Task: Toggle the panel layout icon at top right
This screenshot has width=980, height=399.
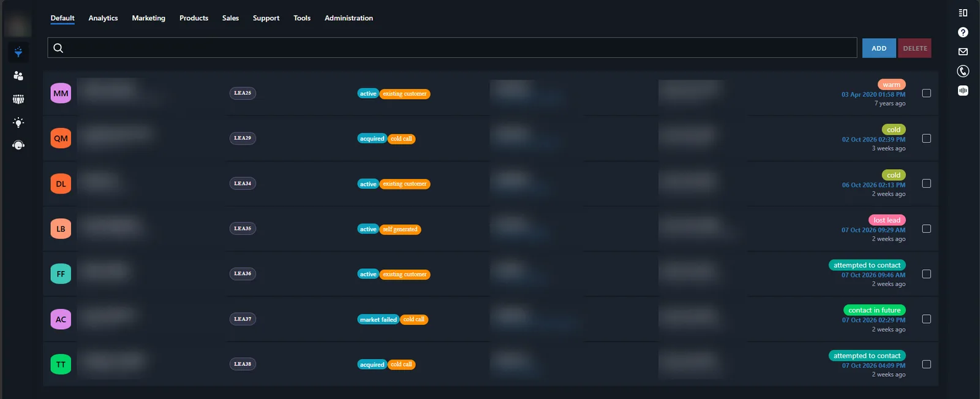Action: 963,13
